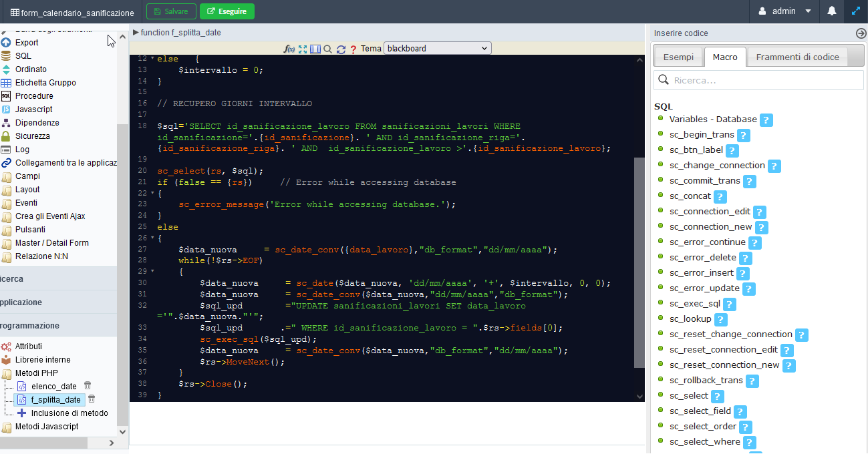Open the red question mark editor help
The image size is (868, 454).
pyautogui.click(x=353, y=49)
